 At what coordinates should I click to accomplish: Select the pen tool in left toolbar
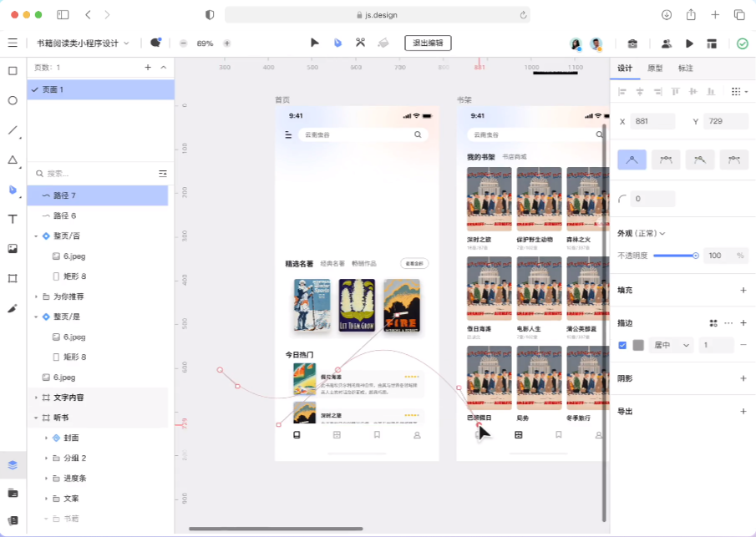(x=13, y=190)
